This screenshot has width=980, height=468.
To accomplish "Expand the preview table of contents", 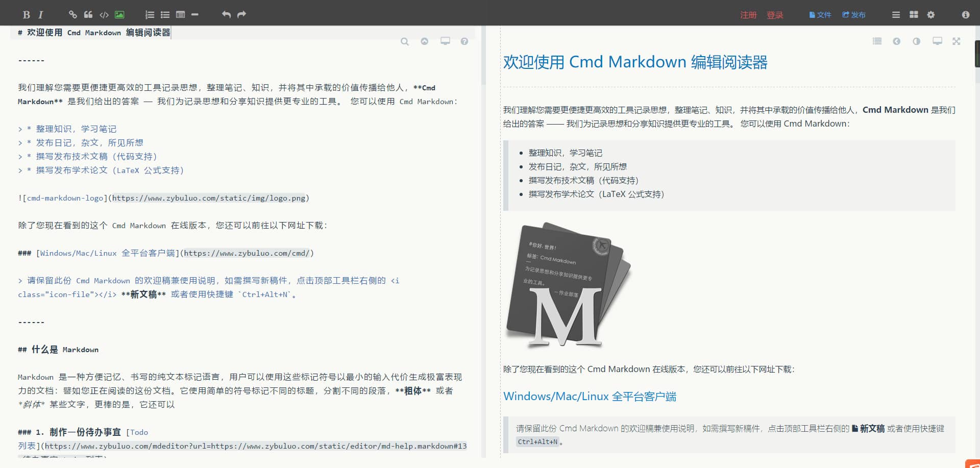I will pyautogui.click(x=877, y=41).
